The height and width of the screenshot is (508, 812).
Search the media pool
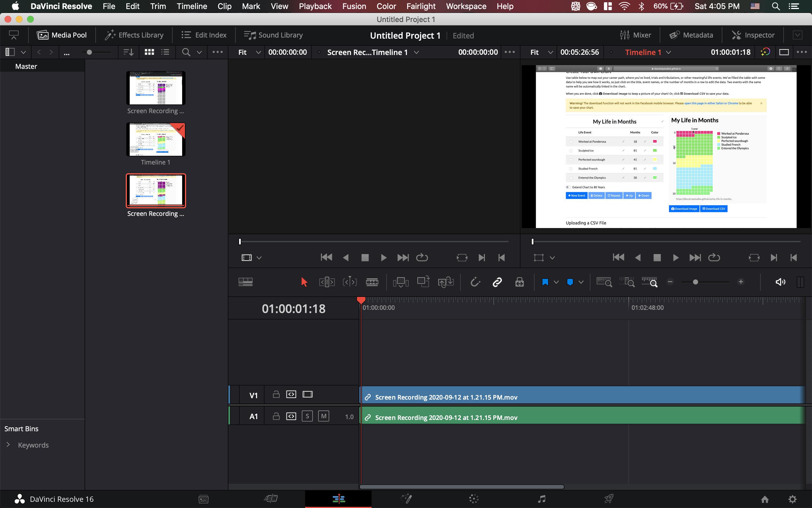(186, 52)
